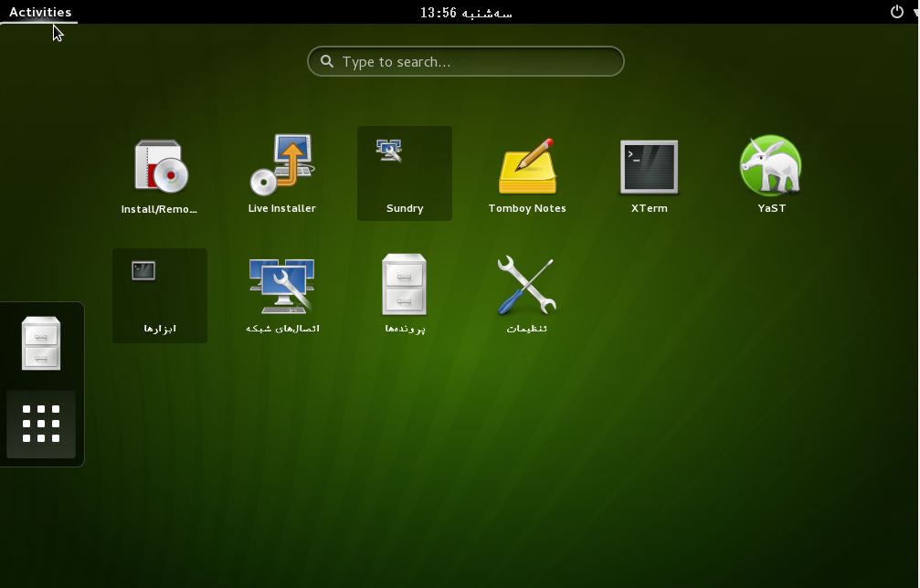Click the 'YaST' text label
This screenshot has width=920, height=588.
pyautogui.click(x=771, y=208)
